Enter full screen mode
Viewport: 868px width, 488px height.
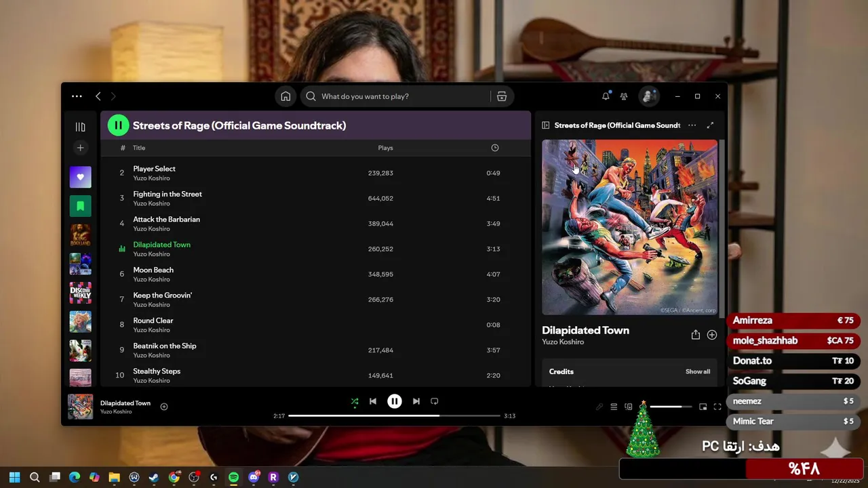[717, 407]
